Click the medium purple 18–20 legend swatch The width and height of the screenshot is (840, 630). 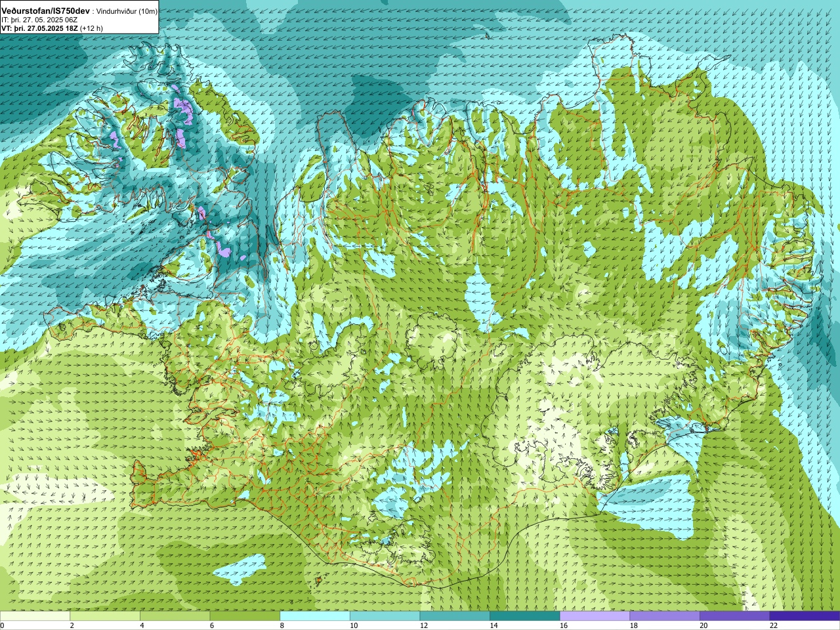tap(665, 616)
